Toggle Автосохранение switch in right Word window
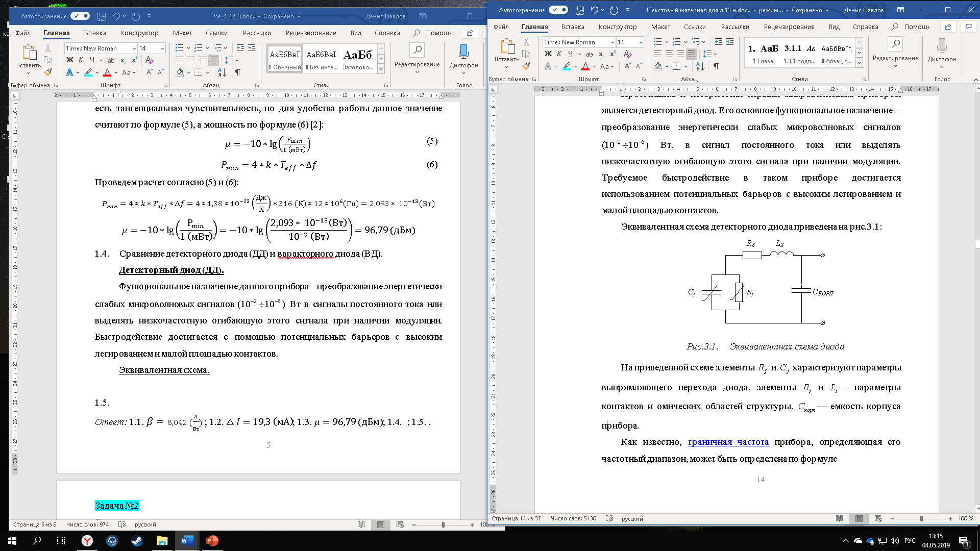The width and height of the screenshot is (980, 551). click(x=558, y=10)
